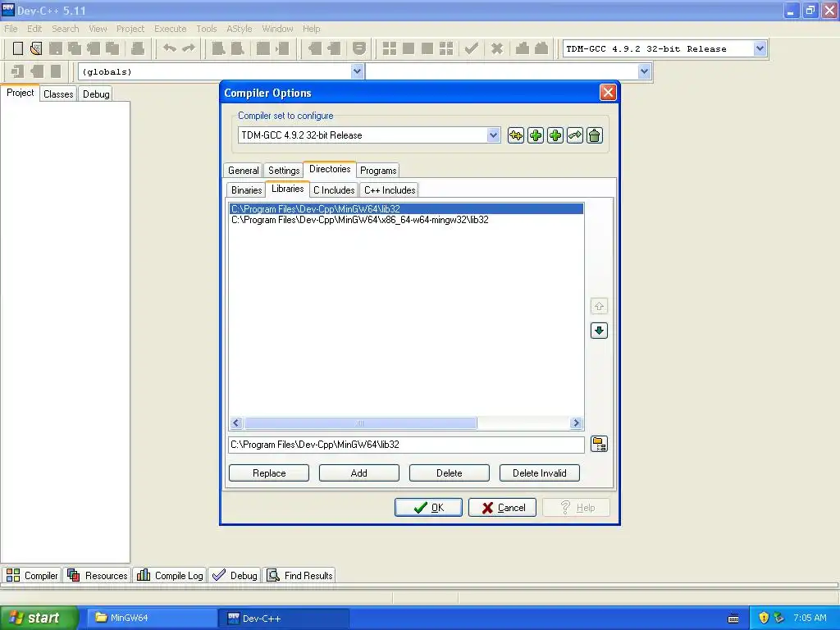
Task: Click the security shield tray icon
Action: 764,618
